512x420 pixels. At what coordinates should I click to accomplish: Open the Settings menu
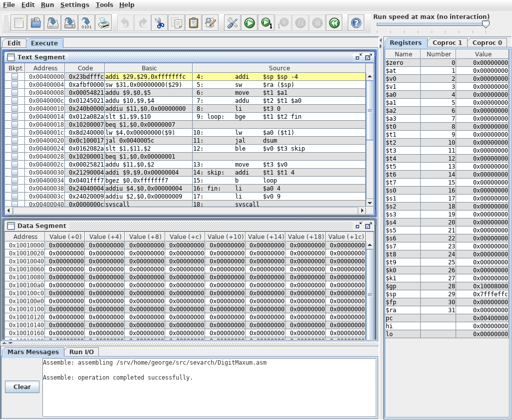click(74, 4)
